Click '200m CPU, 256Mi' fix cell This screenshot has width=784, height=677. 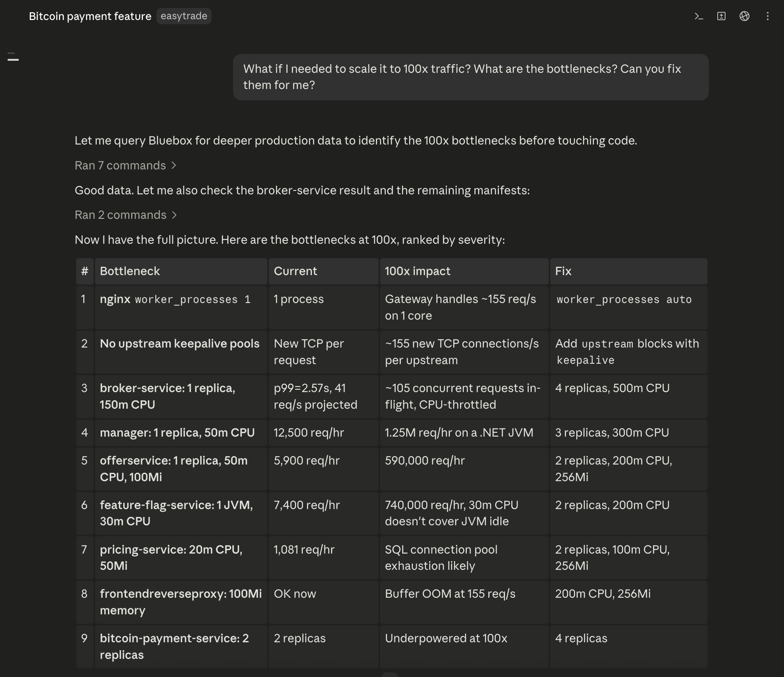629,602
